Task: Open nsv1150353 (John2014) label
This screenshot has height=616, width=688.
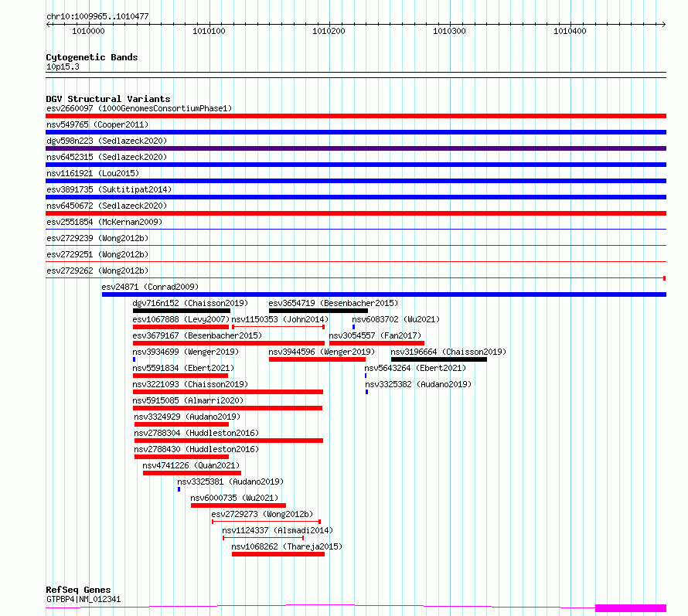Action: pos(280,319)
